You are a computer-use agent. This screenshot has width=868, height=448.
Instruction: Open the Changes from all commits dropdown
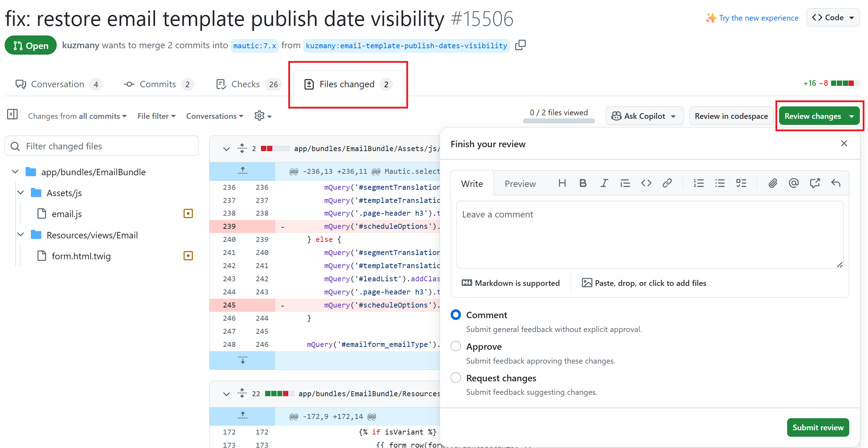coord(77,116)
